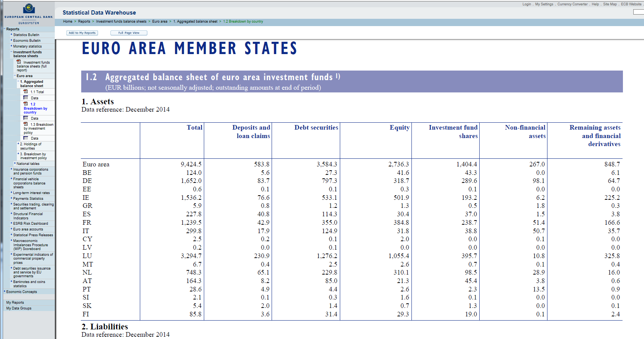The image size is (644, 339).
Task: Select Luxembourg total value 3,294.7
Action: pos(191,256)
